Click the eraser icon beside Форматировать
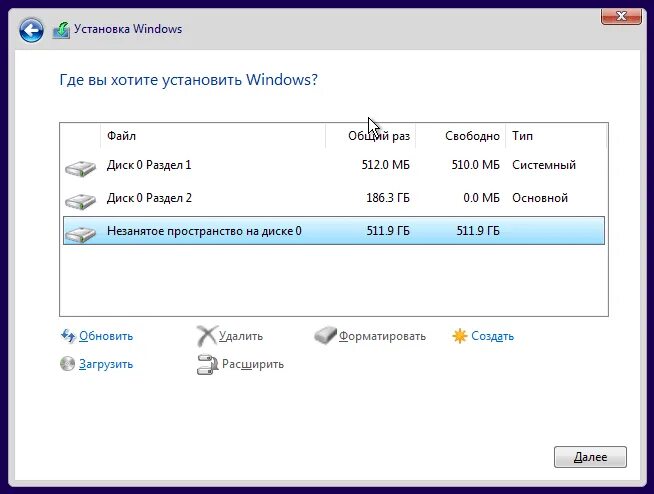654x494 pixels. (325, 335)
